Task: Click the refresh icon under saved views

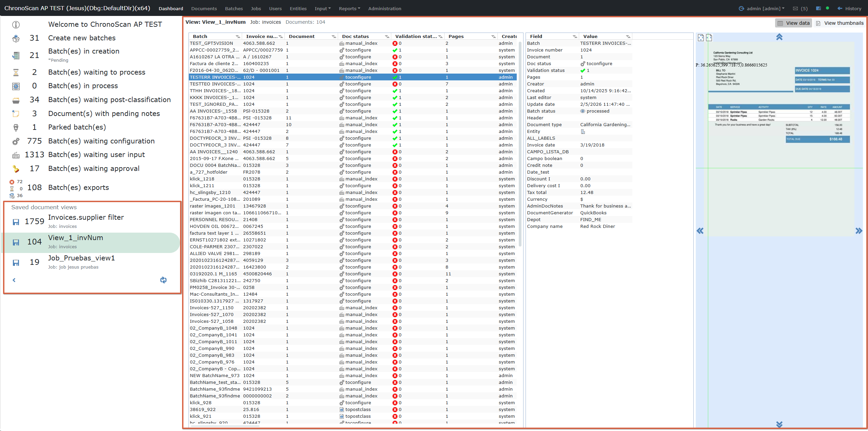Action: click(x=163, y=280)
